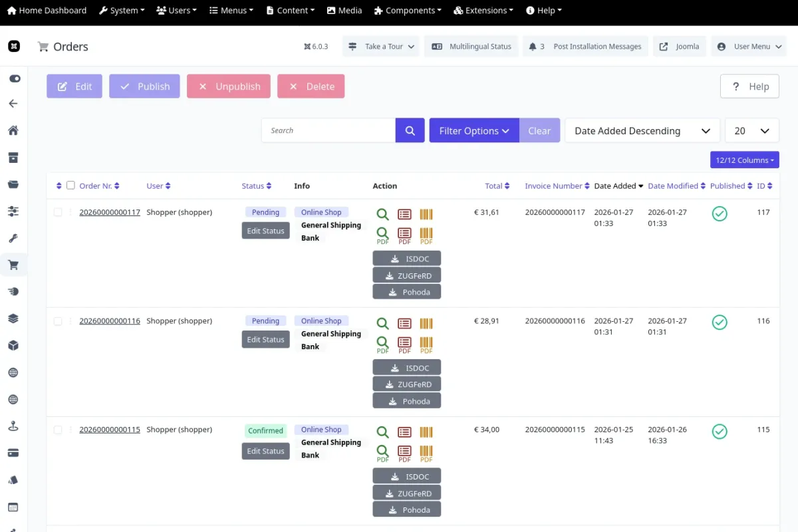
Task: Open the order 20260000000116 link
Action: pyautogui.click(x=110, y=321)
